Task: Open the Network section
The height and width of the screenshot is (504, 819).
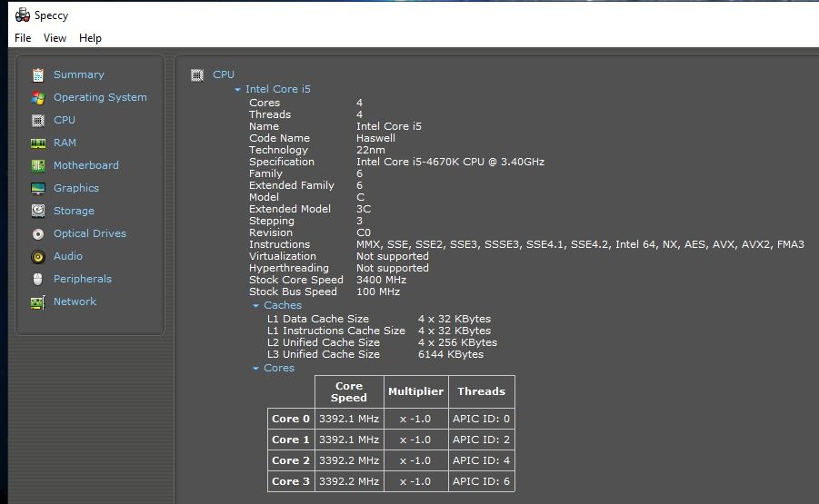Action: pyautogui.click(x=75, y=301)
